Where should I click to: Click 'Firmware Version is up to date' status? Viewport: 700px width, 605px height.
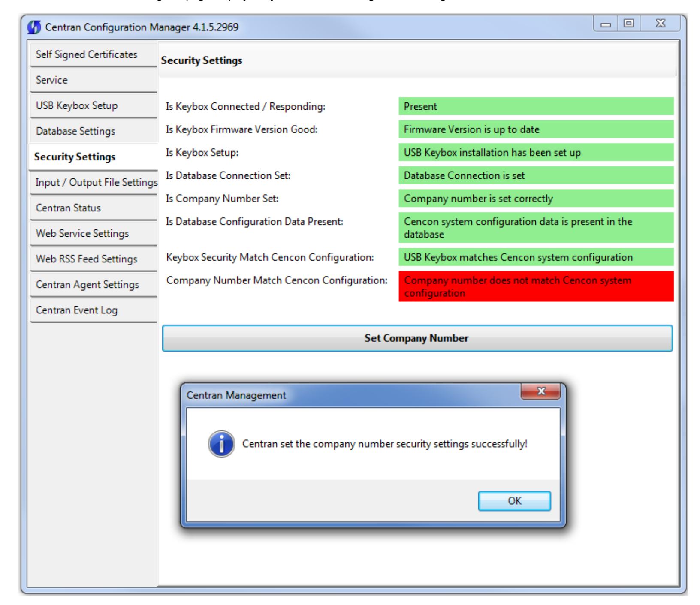click(536, 129)
